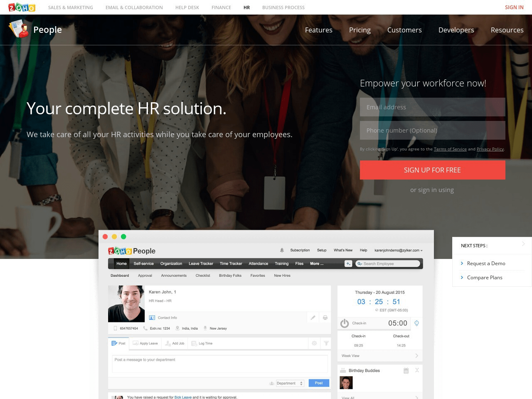This screenshot has height=399, width=532.
Task: Open the Department dropdown
Action: [x=290, y=383]
